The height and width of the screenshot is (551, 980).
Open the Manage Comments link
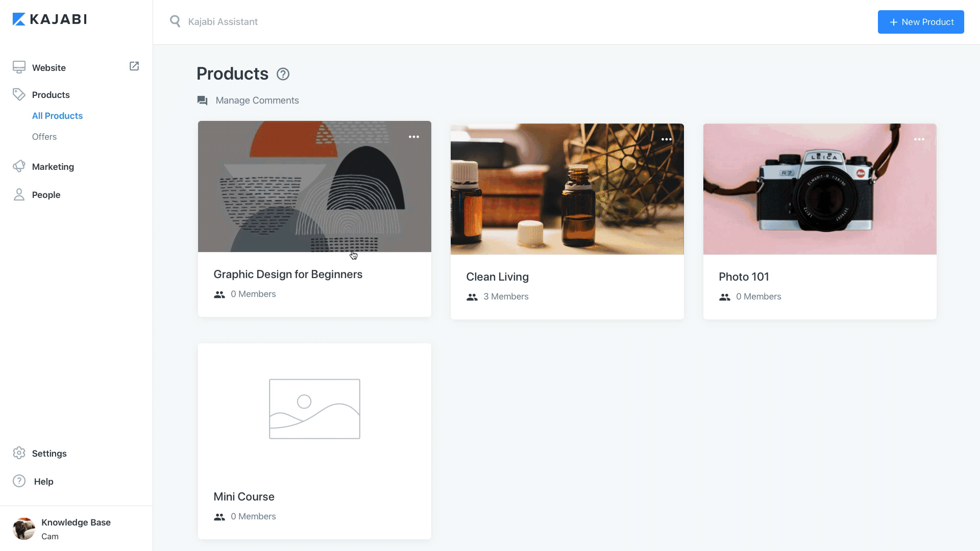pyautogui.click(x=257, y=101)
